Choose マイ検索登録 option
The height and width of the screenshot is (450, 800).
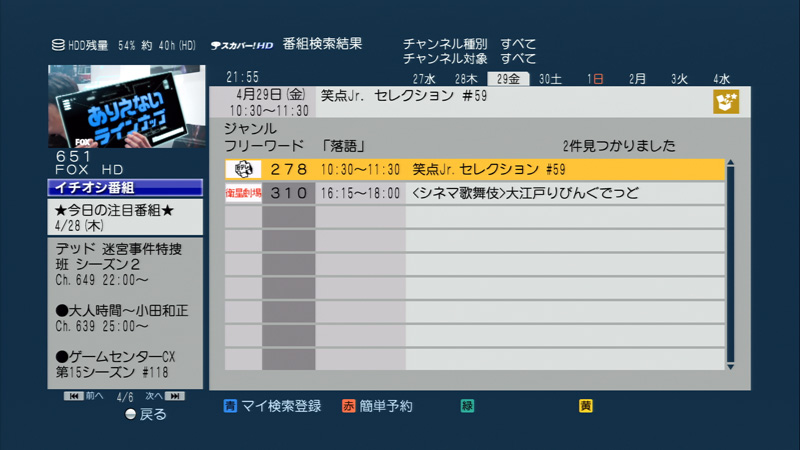click(281, 406)
